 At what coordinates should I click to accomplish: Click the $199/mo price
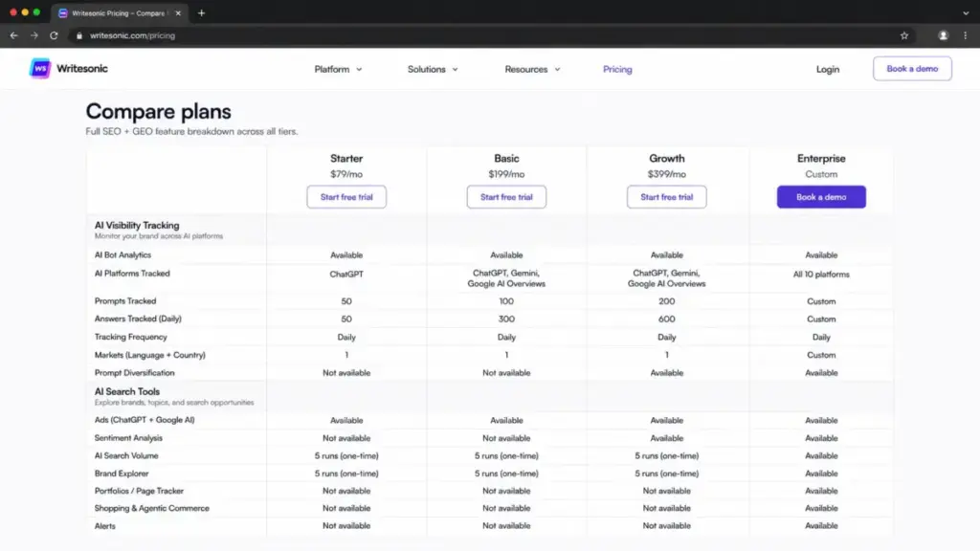[x=506, y=174]
